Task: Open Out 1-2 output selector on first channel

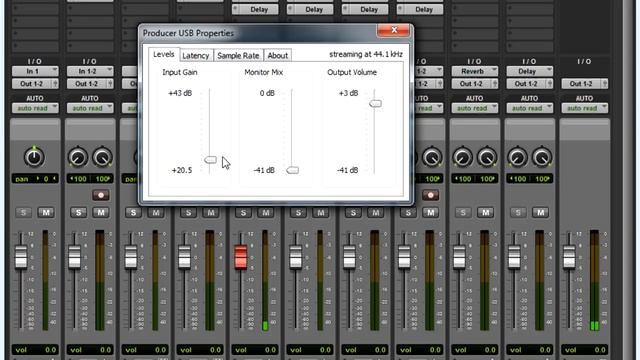Action: [x=35, y=84]
